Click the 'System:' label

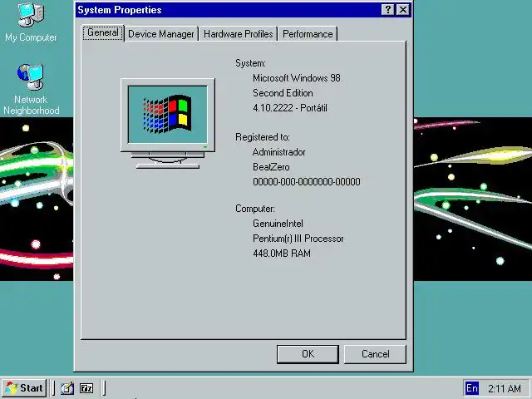pos(250,63)
